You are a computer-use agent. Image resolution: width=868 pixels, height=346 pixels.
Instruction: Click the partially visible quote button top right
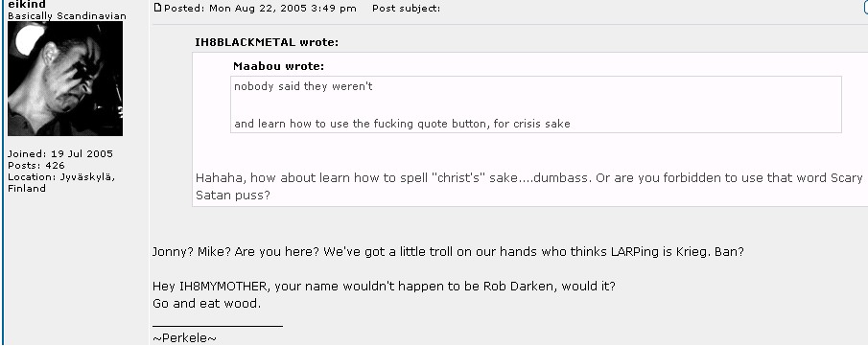point(865,7)
